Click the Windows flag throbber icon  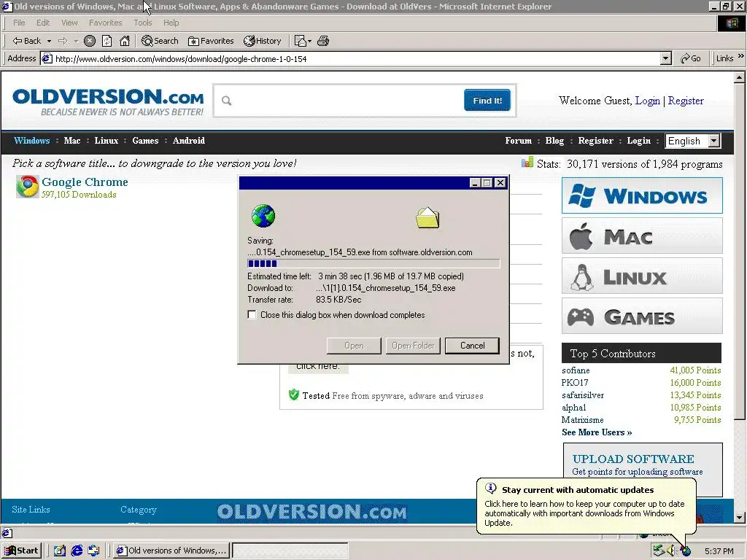(731, 23)
